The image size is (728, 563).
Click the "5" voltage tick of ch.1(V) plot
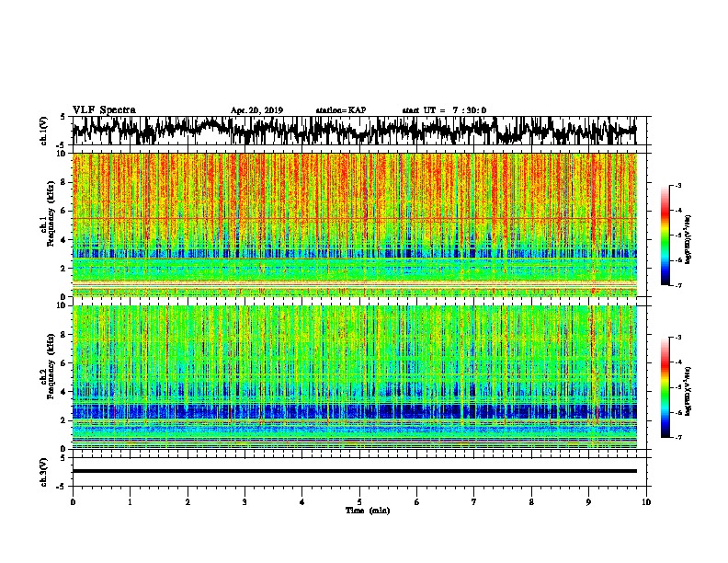click(63, 117)
